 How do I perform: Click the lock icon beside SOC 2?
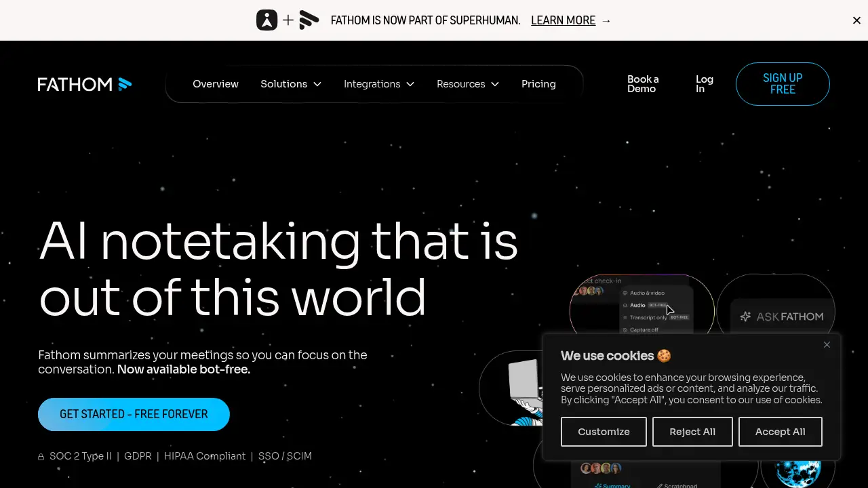point(41,457)
